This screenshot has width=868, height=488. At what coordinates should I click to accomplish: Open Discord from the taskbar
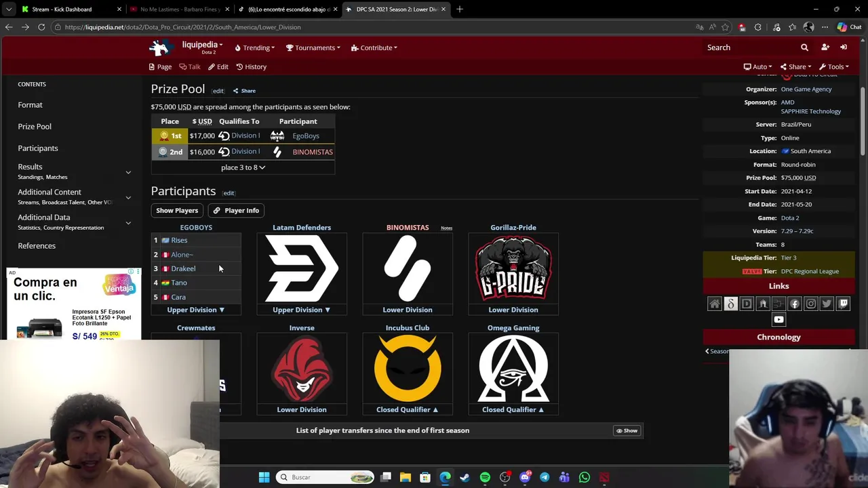tap(525, 477)
